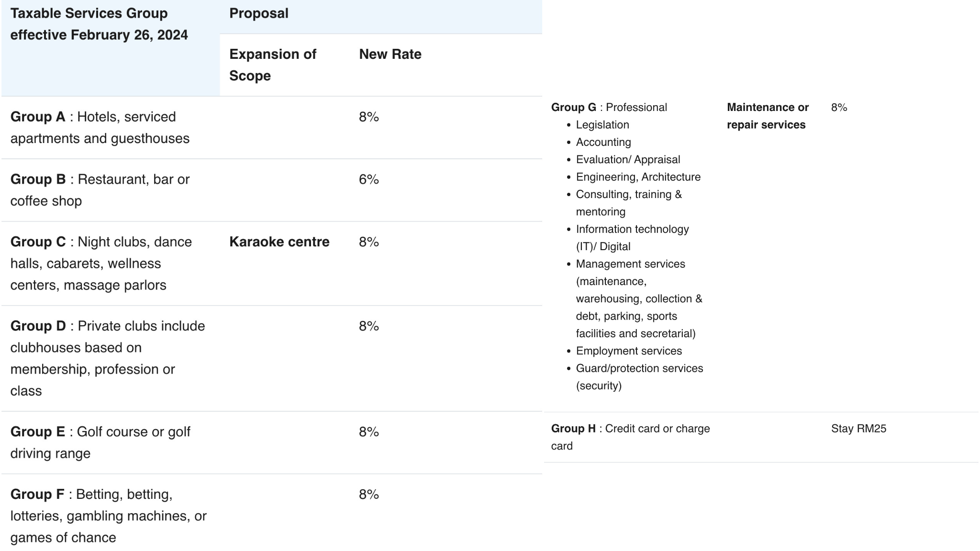Click the "Evaluation/ Appraisal" bullet item

[x=628, y=160]
